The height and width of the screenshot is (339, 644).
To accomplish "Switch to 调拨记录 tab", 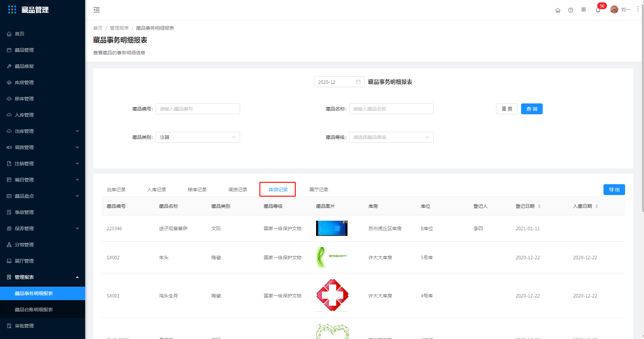I will pyautogui.click(x=238, y=190).
